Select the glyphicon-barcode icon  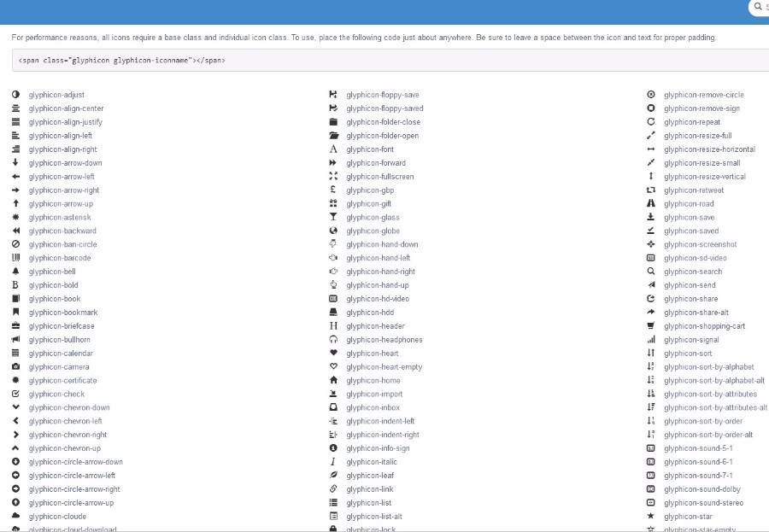tap(15, 257)
